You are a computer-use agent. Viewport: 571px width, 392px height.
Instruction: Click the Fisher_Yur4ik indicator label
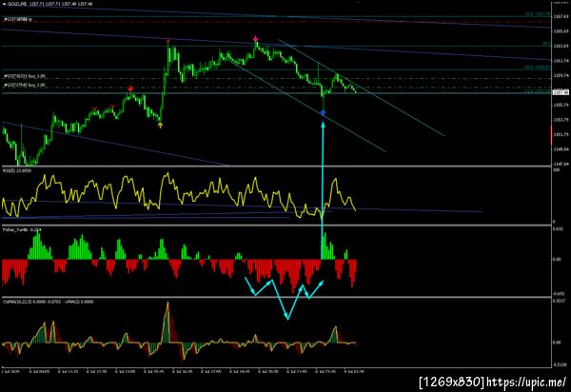point(22,229)
